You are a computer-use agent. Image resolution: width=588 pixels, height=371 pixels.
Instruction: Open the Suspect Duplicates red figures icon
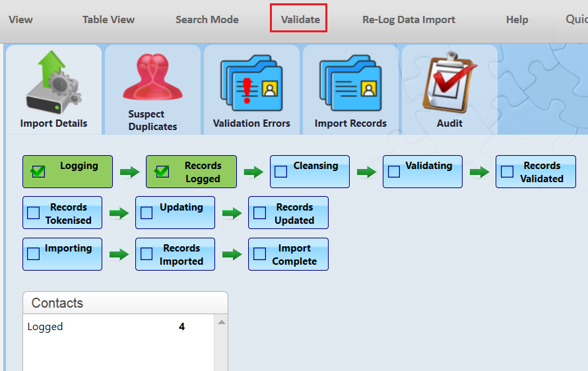pyautogui.click(x=152, y=77)
